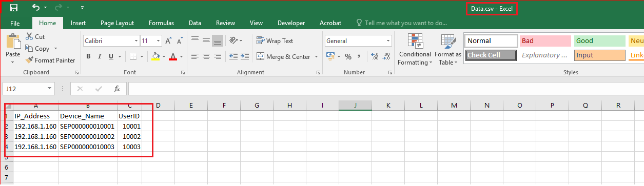Click the Paste clipboard icon

[13, 41]
